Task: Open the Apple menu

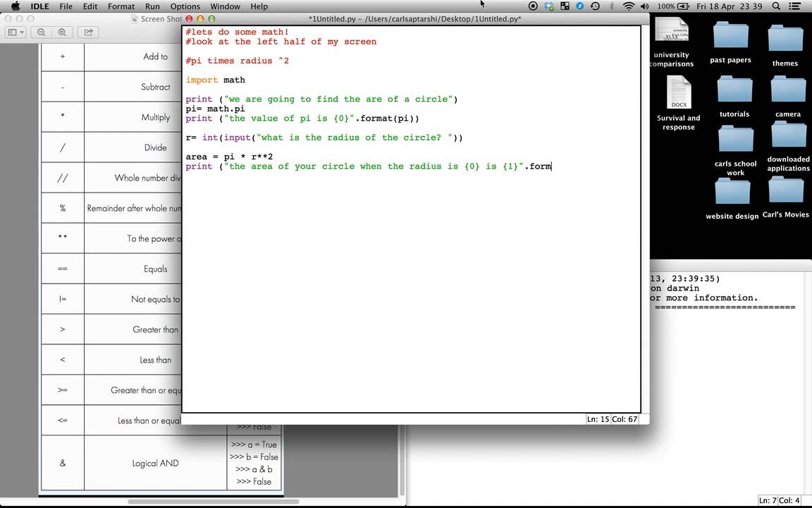Action: point(16,6)
